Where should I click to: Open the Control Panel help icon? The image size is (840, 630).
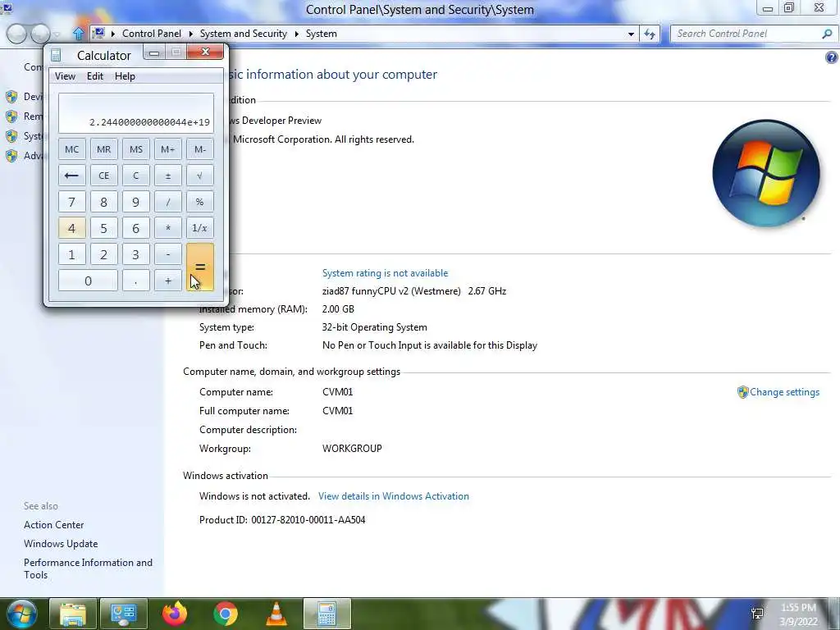point(832,57)
